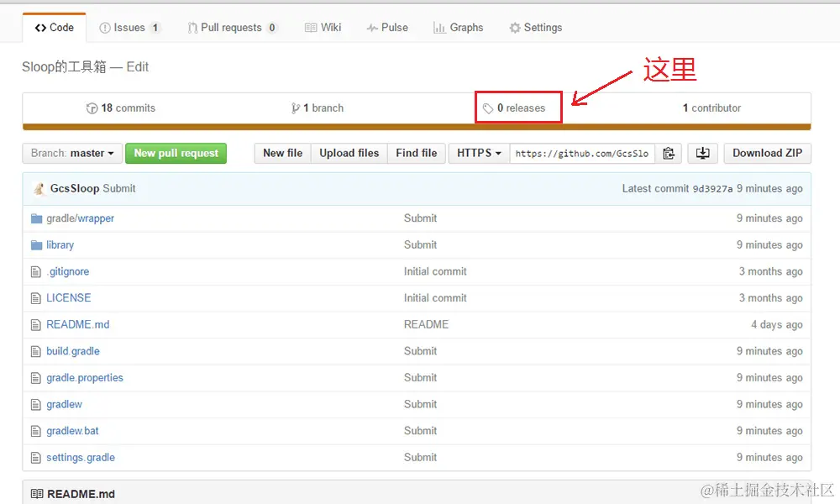Open the GcsSloop author link

point(75,188)
